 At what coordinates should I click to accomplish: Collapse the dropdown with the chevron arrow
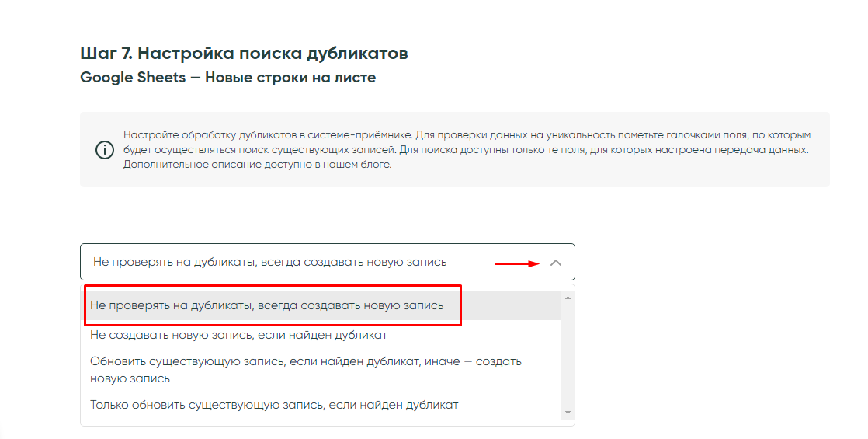pos(555,263)
